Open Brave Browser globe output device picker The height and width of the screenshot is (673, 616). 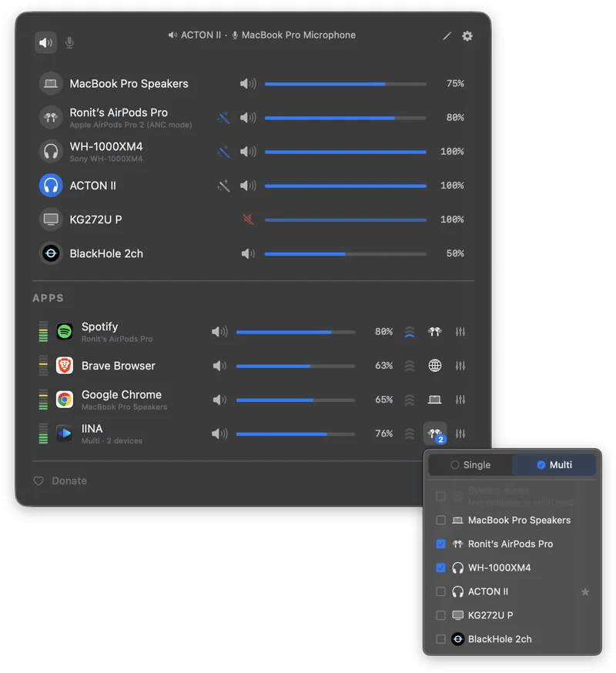(x=435, y=365)
